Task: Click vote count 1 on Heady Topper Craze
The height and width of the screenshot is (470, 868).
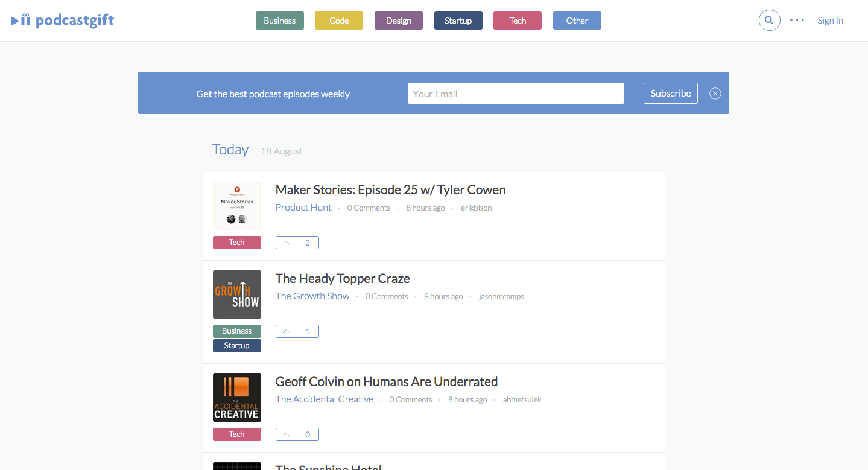Action: 308,331
